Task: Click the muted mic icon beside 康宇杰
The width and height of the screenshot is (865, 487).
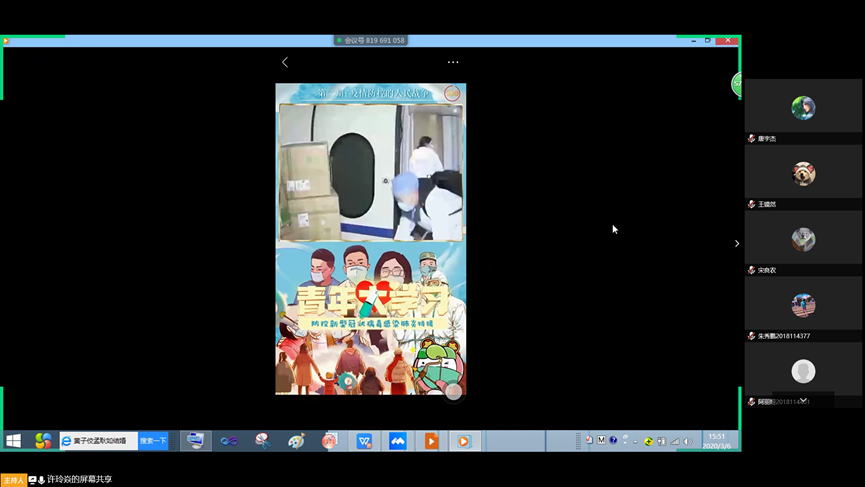Action: 751,138
